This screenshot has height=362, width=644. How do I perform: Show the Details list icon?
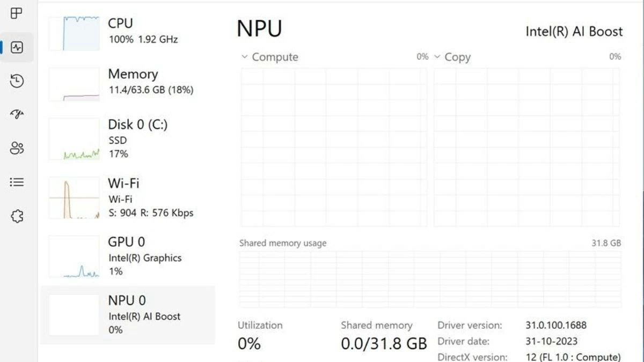pyautogui.click(x=17, y=182)
